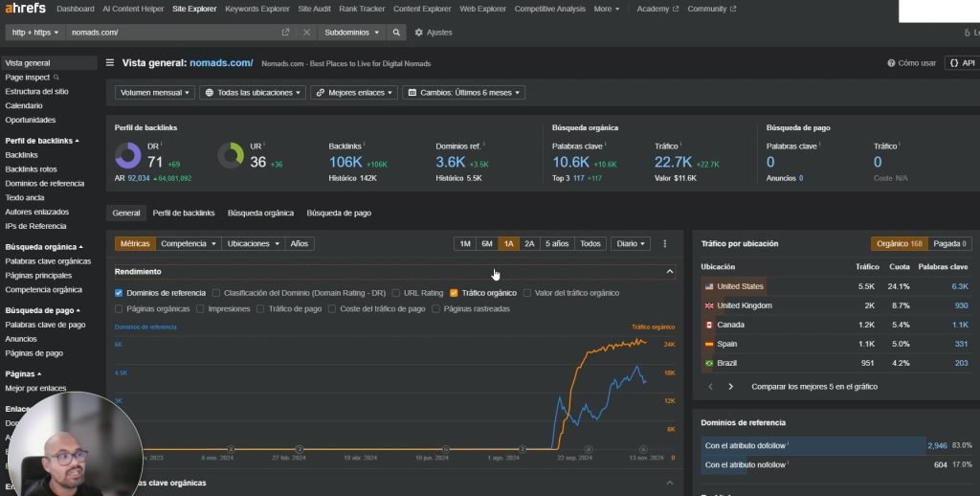Screen dimensions: 980x496
Task: Enable URL Rating checkbox
Action: tap(395, 293)
